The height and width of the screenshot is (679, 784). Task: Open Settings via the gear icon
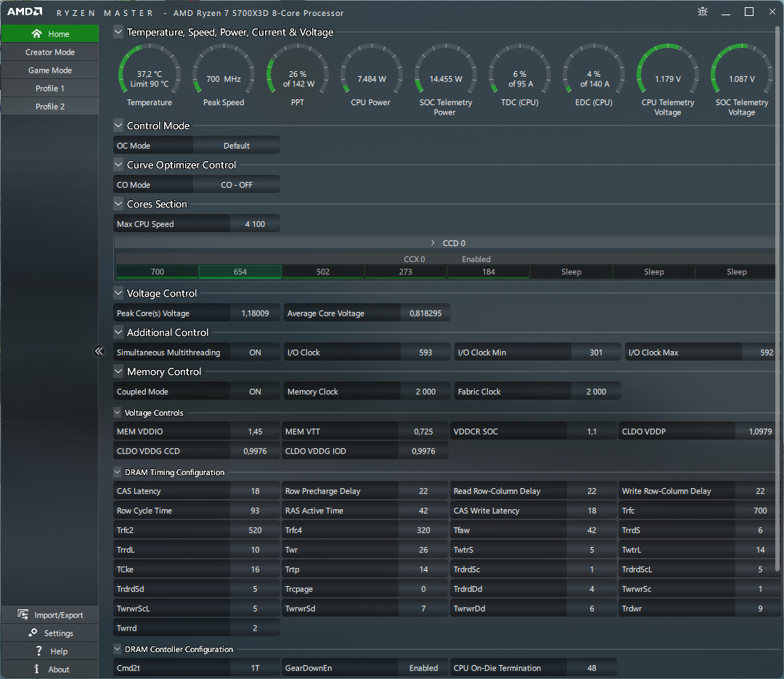tap(33, 633)
